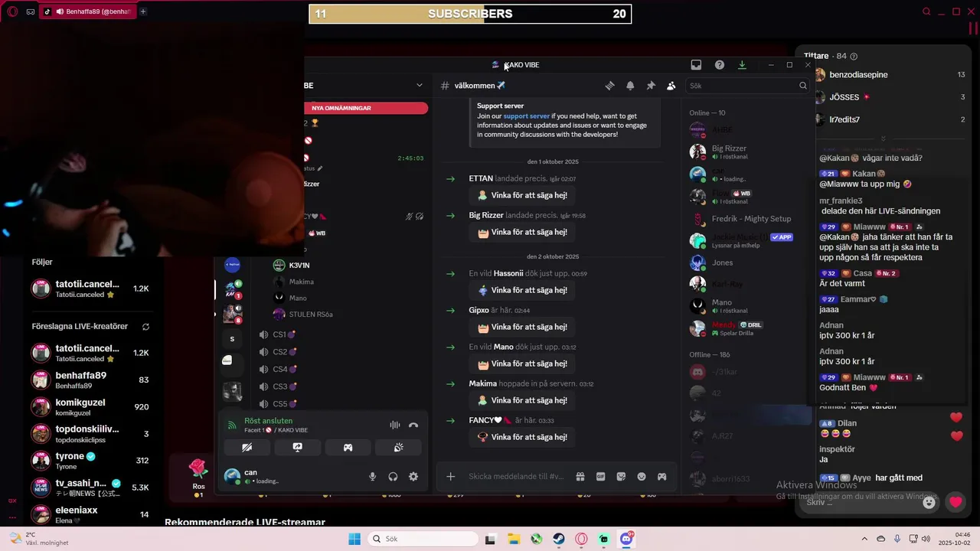Send a heart like in TikTok live
Screen dimensions: 980x551
(x=955, y=502)
